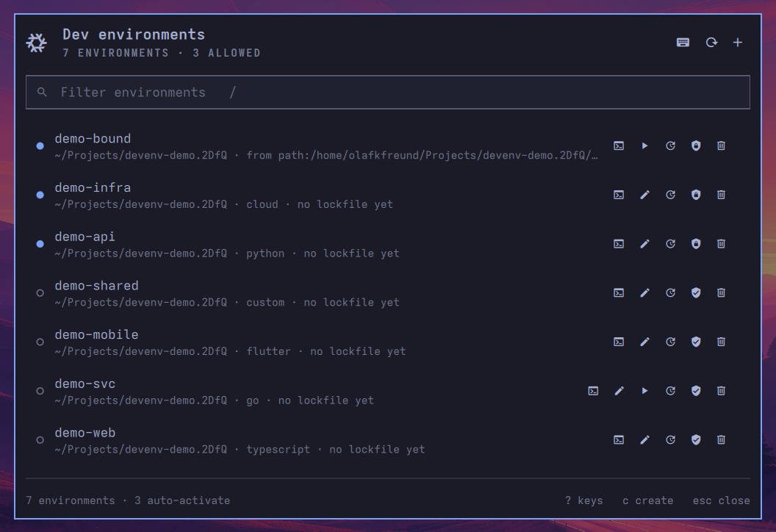Select the demo-web environment row name
The width and height of the screenshot is (776, 532).
[x=85, y=433]
